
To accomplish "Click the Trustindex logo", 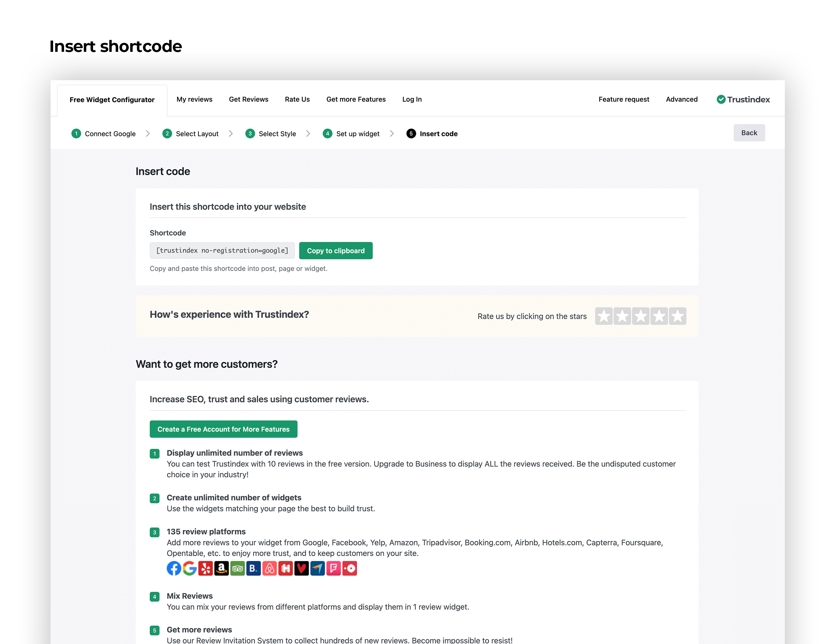I will (x=743, y=100).
